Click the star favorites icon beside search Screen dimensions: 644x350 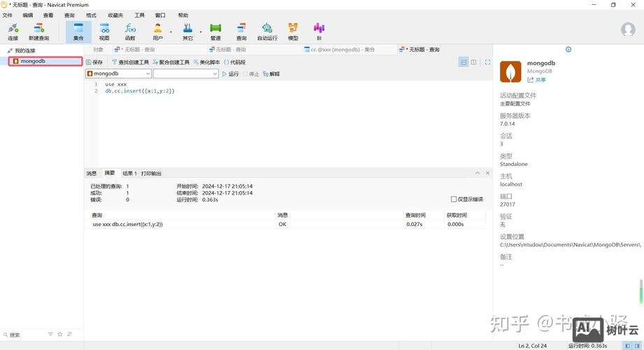pyautogui.click(x=60, y=335)
